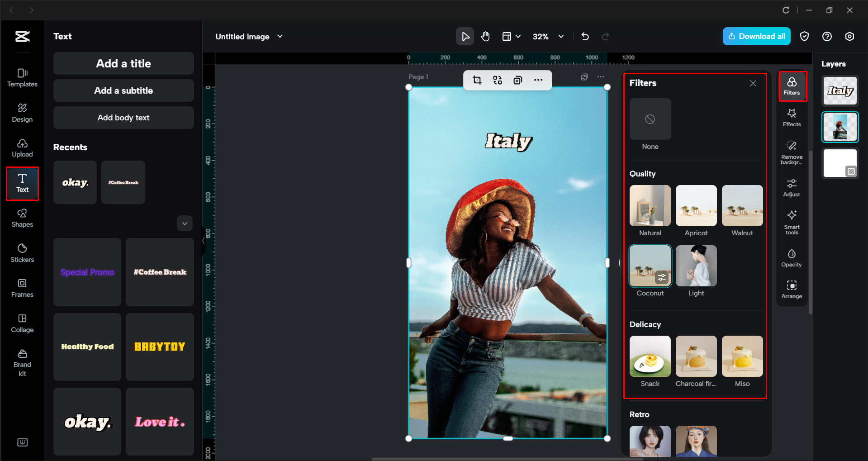Select the Hand tool in the top toolbar

(485, 36)
